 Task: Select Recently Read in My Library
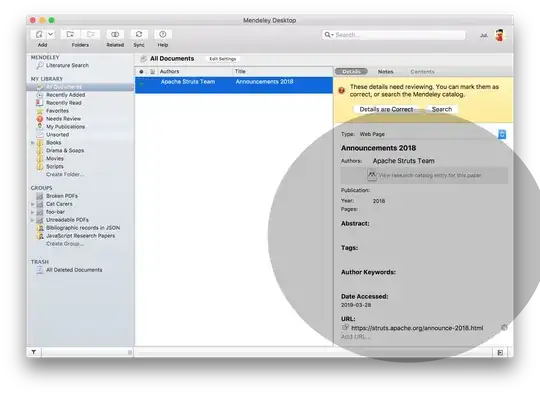coord(64,103)
